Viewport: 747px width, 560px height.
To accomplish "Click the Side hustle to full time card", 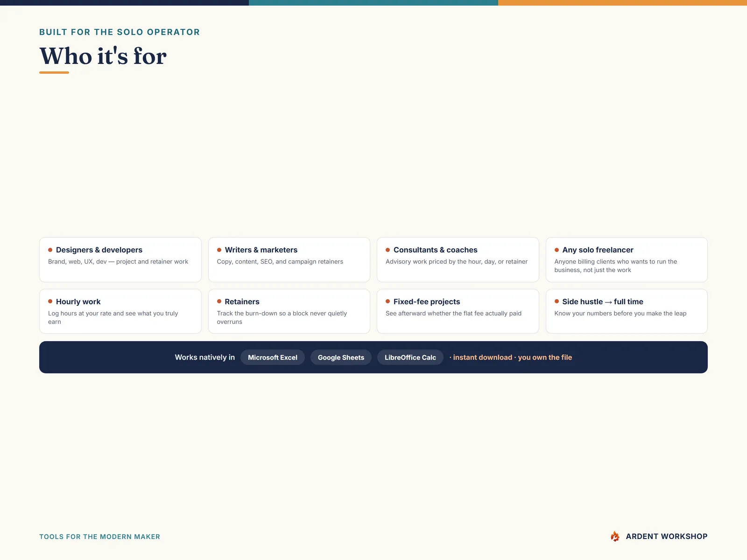I will (x=627, y=311).
